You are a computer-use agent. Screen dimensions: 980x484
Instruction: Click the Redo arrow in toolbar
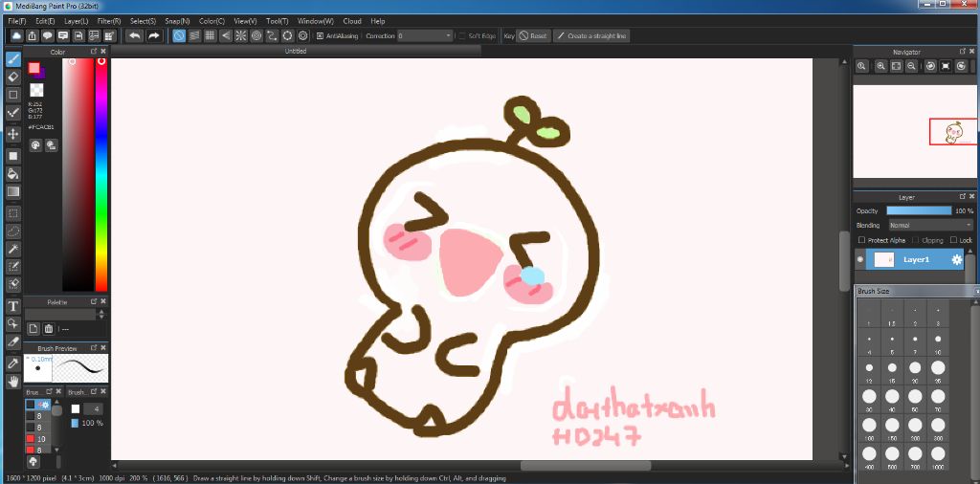154,35
